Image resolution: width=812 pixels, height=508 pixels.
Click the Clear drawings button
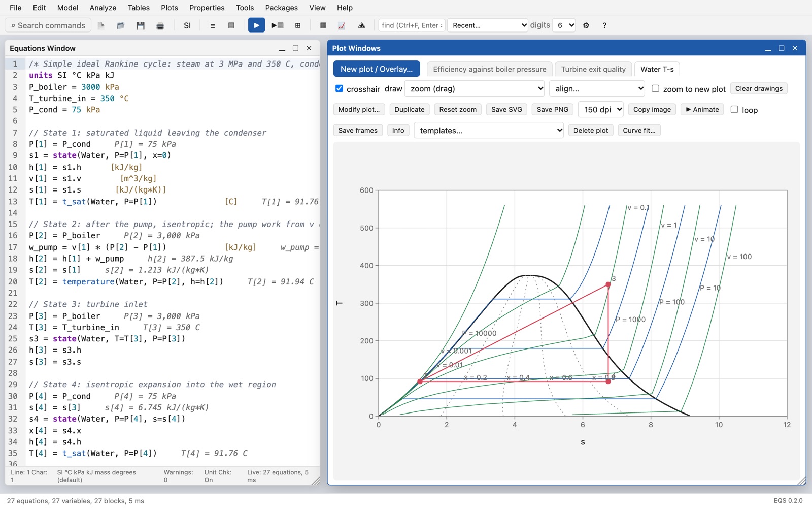(x=759, y=88)
